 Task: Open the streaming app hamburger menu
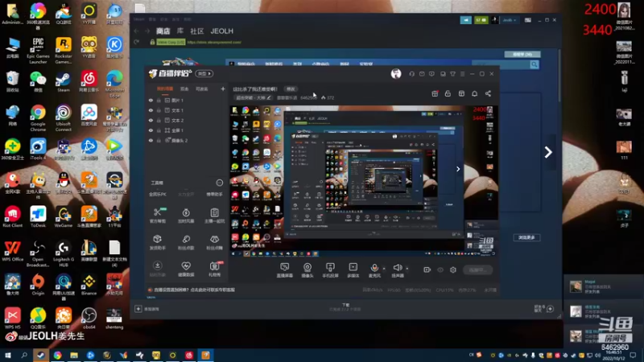(x=462, y=74)
